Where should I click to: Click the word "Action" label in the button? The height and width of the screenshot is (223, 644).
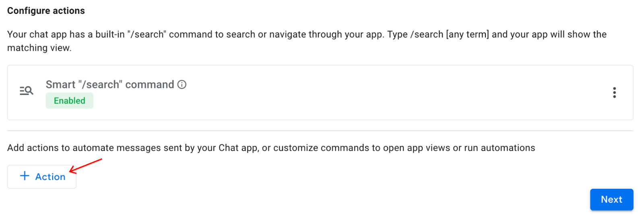50,177
